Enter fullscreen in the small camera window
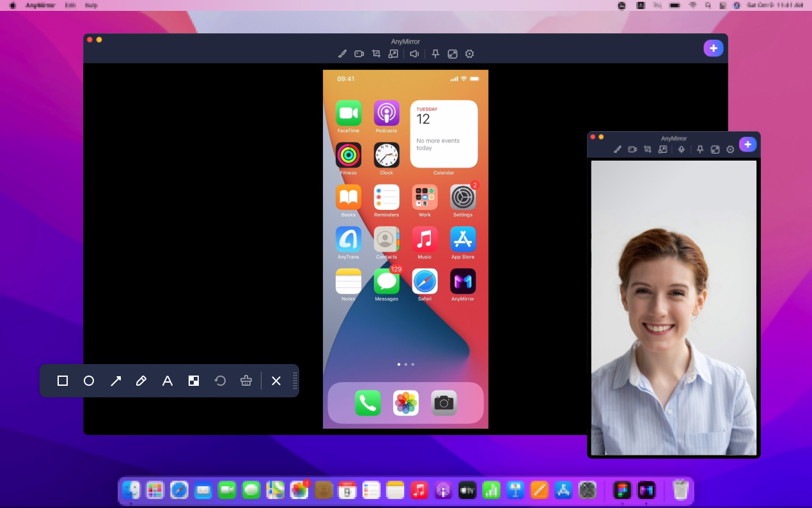 point(715,149)
